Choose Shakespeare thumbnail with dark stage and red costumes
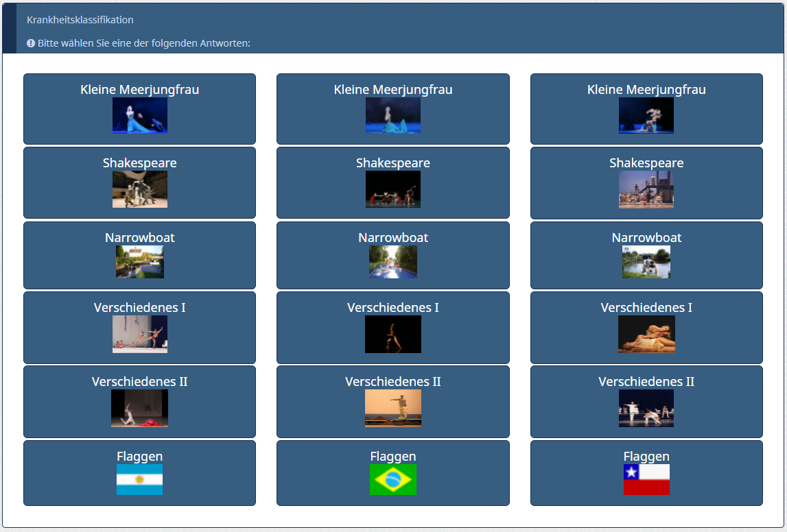Viewport: 787px width, 532px height. pos(392,189)
